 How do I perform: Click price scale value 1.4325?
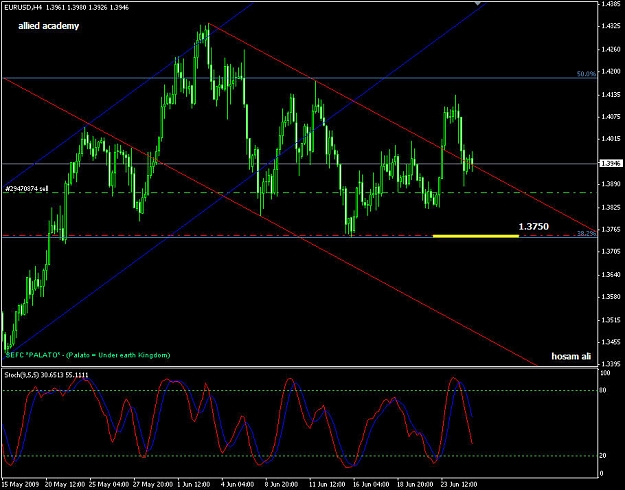612,26
